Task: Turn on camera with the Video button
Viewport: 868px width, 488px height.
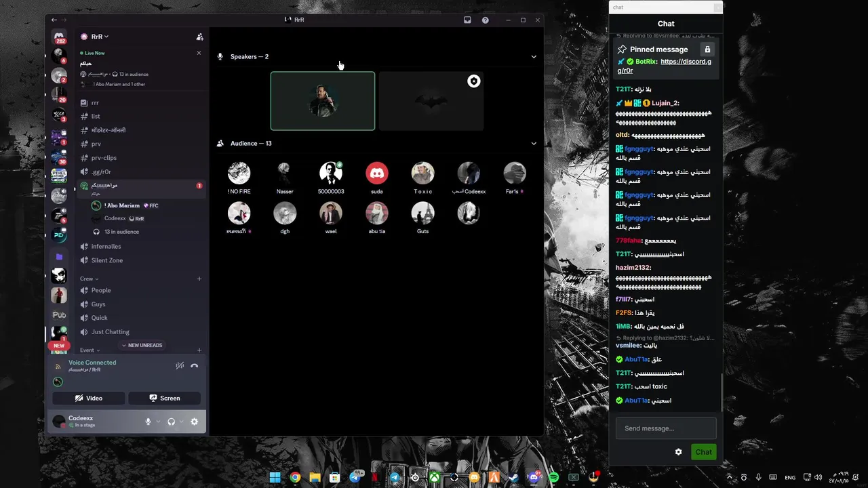Action: coord(89,398)
